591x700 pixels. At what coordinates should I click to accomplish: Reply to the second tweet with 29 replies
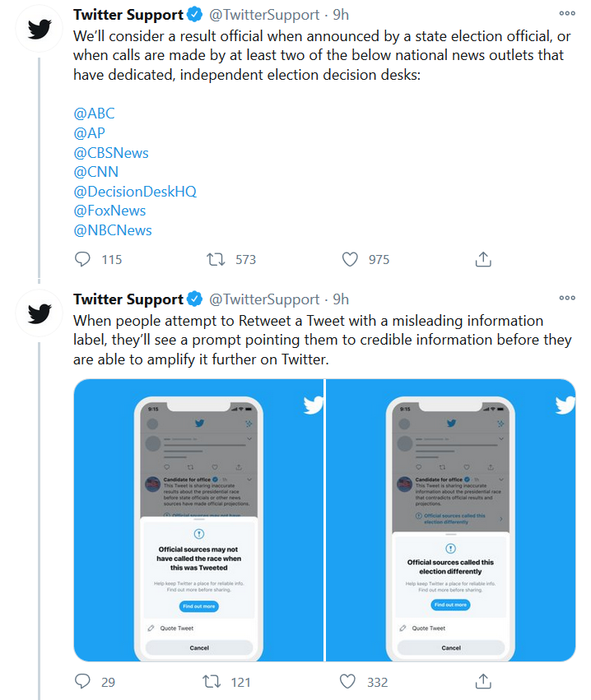point(82,681)
